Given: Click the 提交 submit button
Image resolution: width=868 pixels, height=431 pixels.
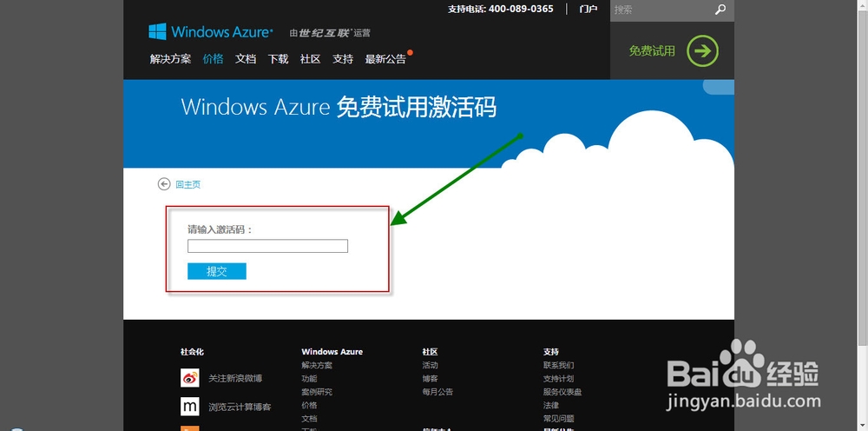Looking at the screenshot, I should pyautogui.click(x=217, y=271).
